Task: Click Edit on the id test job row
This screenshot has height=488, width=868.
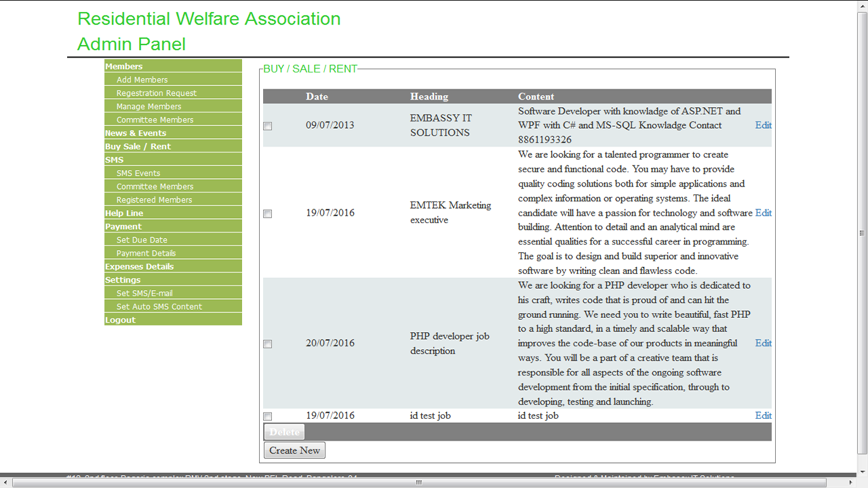Action: [764, 415]
